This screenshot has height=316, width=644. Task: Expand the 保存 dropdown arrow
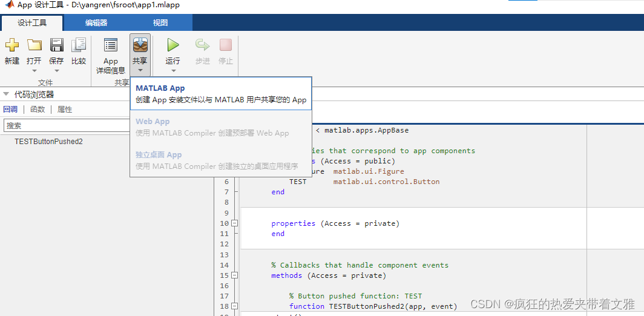pyautogui.click(x=56, y=71)
